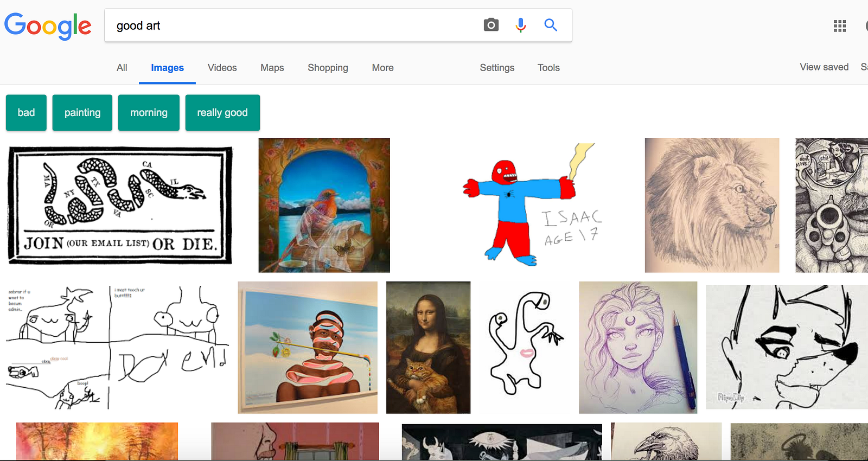Expand the More menu
Image resolution: width=868 pixels, height=461 pixels.
[383, 68]
